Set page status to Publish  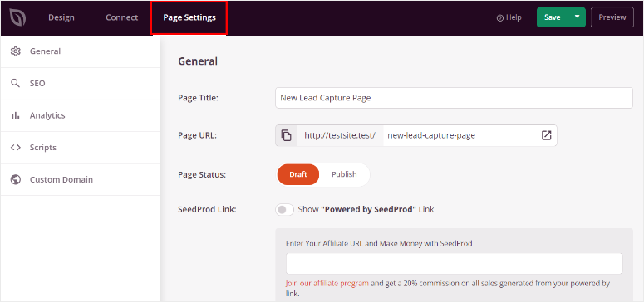click(344, 174)
